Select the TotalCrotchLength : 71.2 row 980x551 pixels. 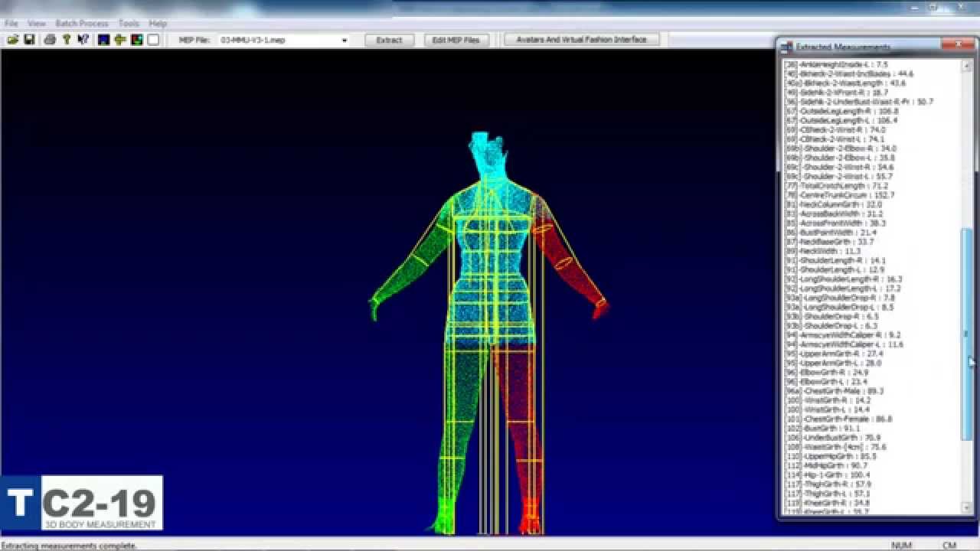[838, 186]
